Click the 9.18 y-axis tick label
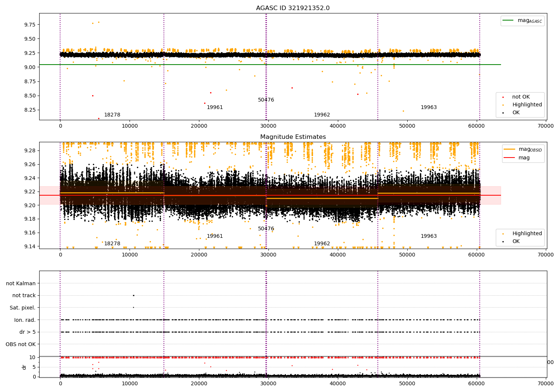 click(30, 219)
